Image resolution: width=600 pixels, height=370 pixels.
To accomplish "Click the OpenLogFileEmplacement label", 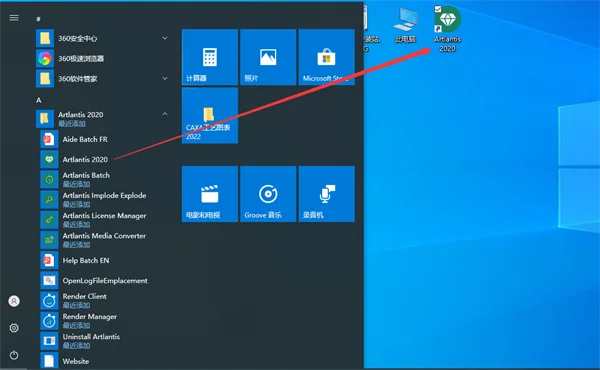I will (105, 280).
